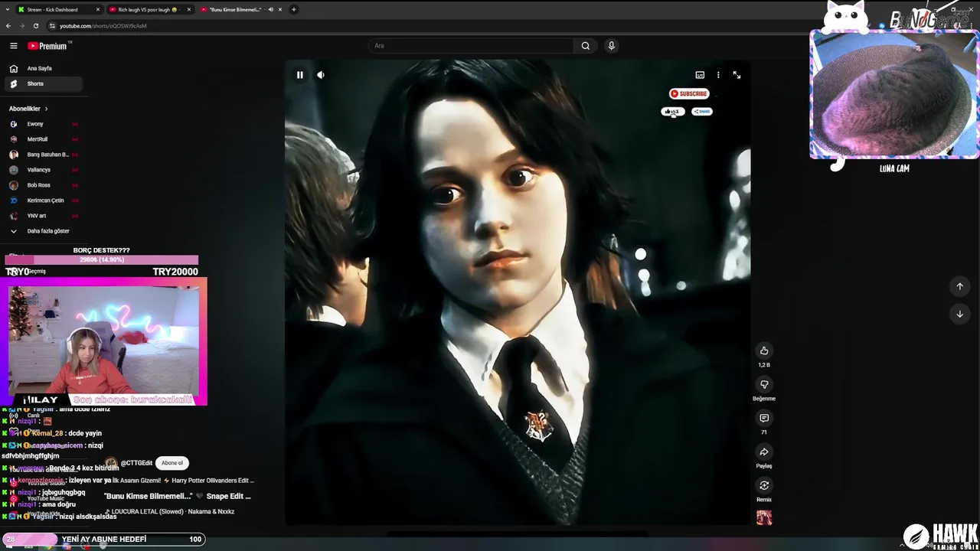This screenshot has height=551, width=980.
Task: Mute the Short's volume
Action: tap(321, 75)
